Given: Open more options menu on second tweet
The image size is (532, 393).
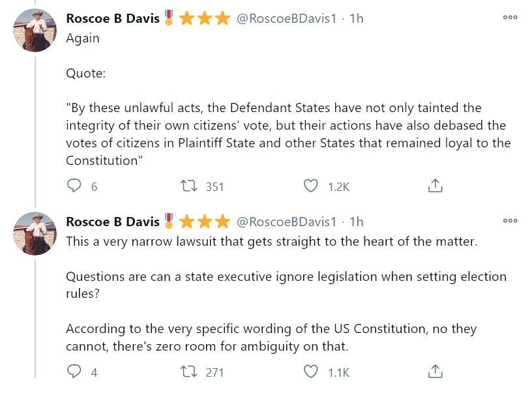Looking at the screenshot, I should [x=510, y=221].
